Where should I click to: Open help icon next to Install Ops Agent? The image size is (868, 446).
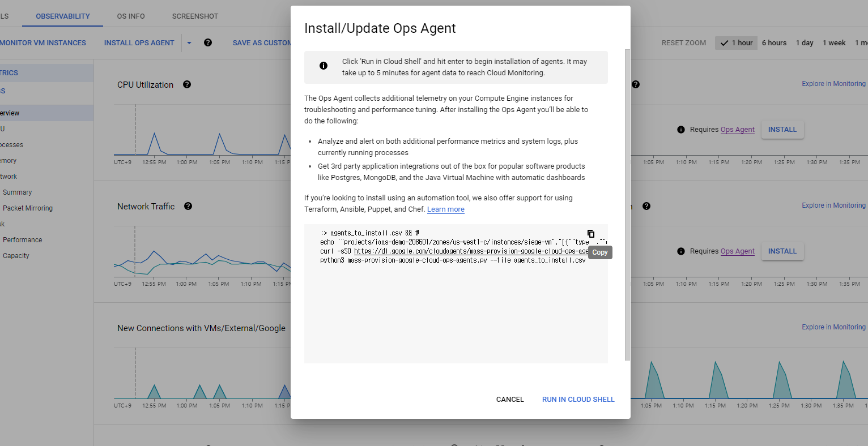click(x=208, y=42)
